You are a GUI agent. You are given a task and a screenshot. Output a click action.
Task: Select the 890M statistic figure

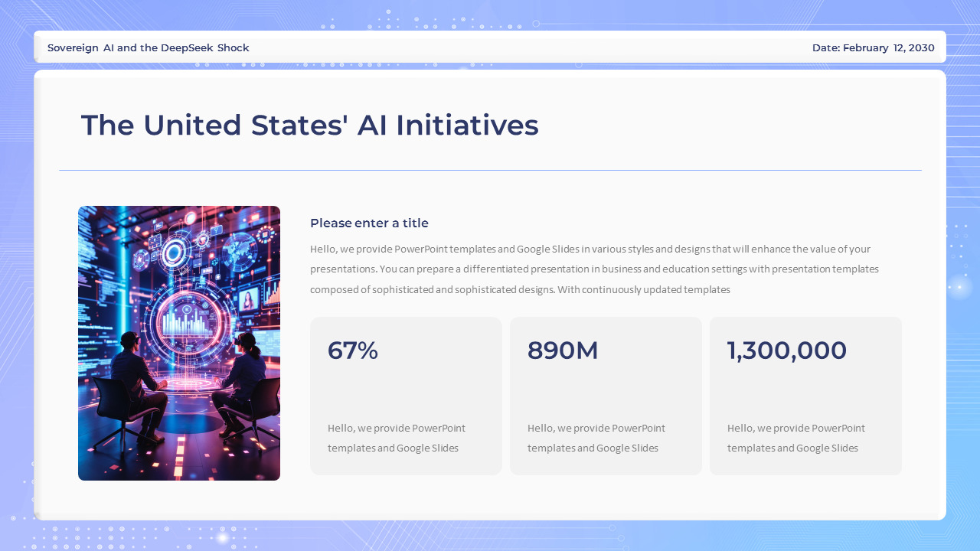pos(563,350)
